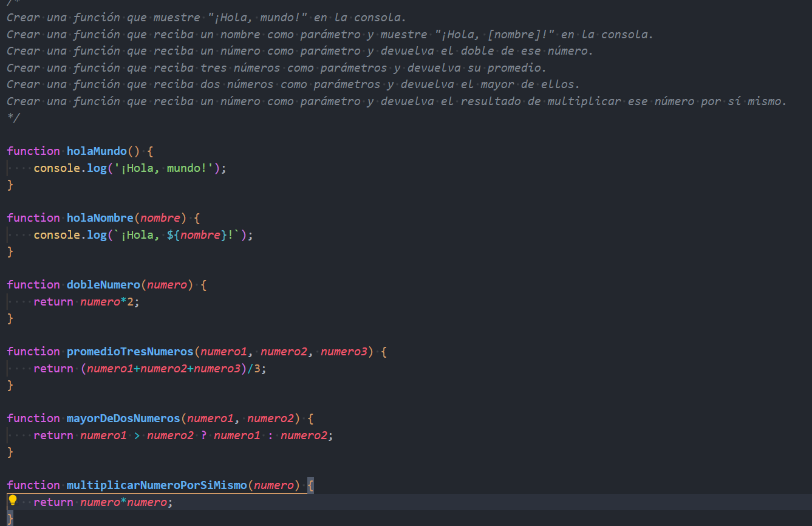Image resolution: width=812 pixels, height=526 pixels.
Task: Open the lightbulb quick fix menu
Action: coord(12,500)
